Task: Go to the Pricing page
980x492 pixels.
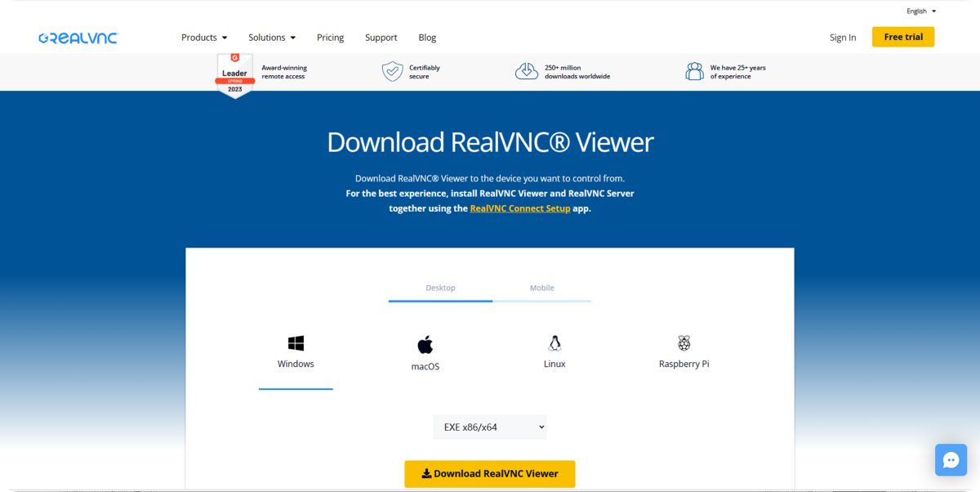Action: point(330,37)
